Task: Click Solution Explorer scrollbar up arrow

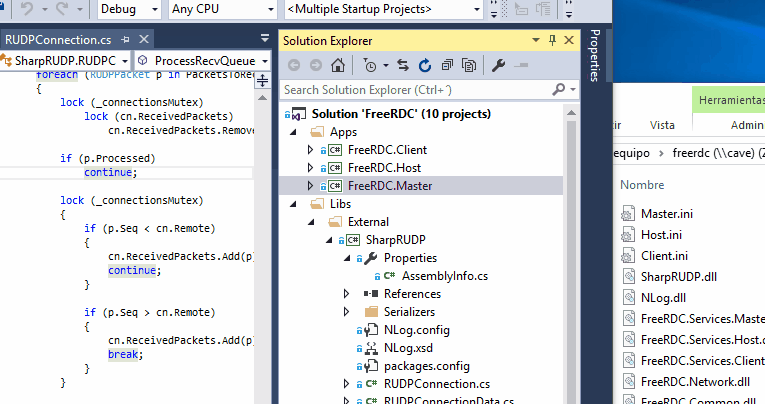Action: [571, 113]
